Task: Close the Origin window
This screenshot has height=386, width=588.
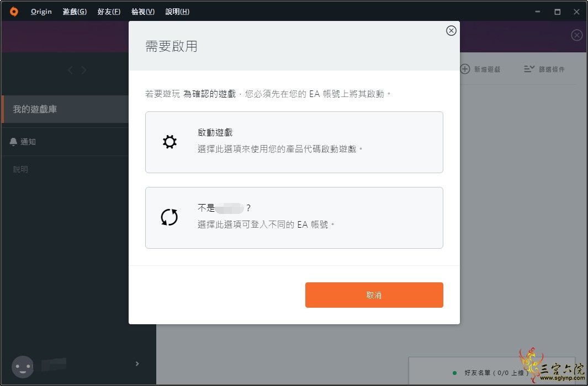Action: pos(577,12)
